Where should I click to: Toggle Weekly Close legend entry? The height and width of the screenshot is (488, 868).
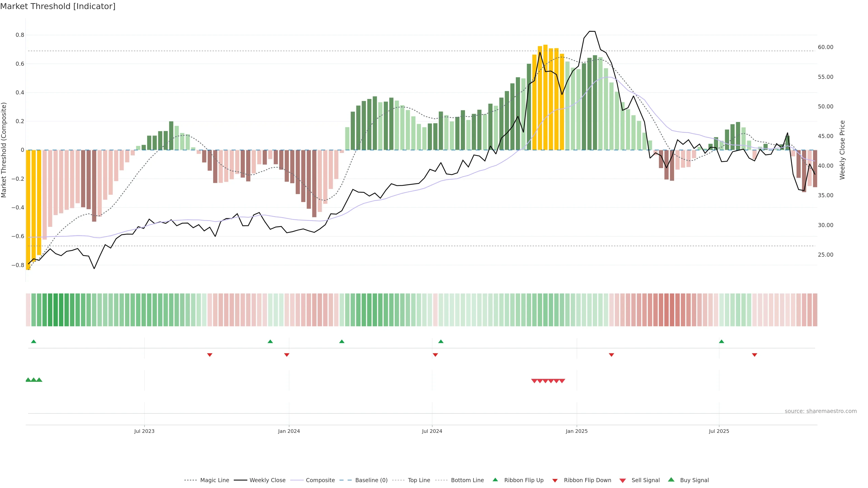point(267,480)
